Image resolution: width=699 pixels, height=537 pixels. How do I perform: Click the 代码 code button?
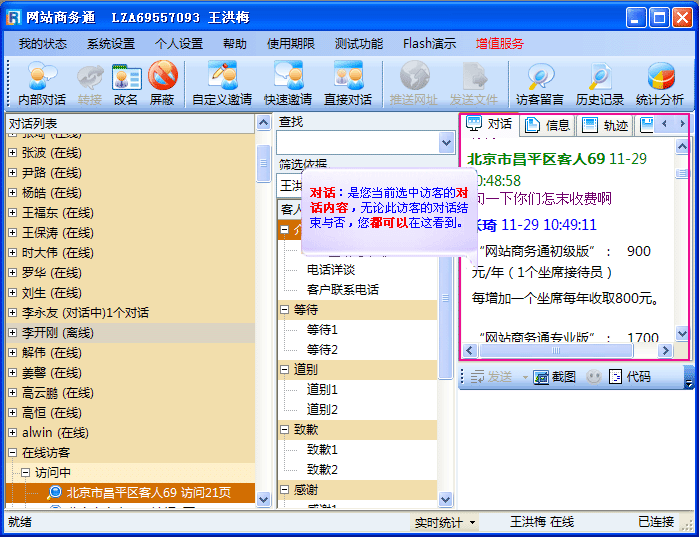(x=630, y=377)
